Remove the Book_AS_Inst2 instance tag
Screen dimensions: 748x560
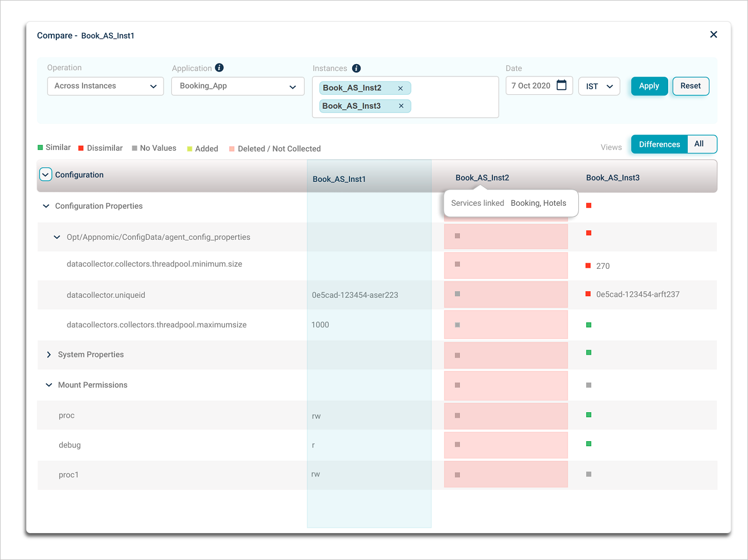point(400,88)
